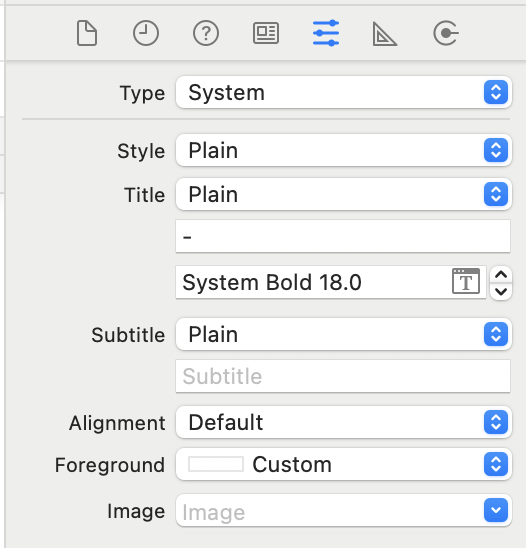Open the Size inspector ruler icon
The image size is (526, 548).
pyautogui.click(x=384, y=34)
